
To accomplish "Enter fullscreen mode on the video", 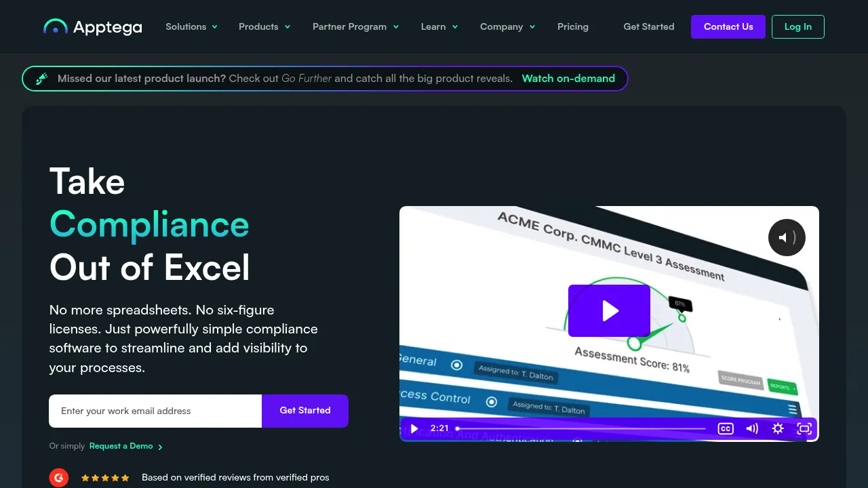I will pyautogui.click(x=804, y=428).
